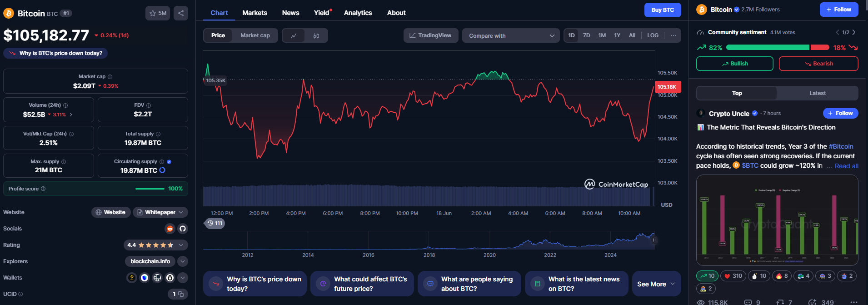Click the heart reaction with 310 count
The height and width of the screenshot is (305, 868).
tap(733, 276)
